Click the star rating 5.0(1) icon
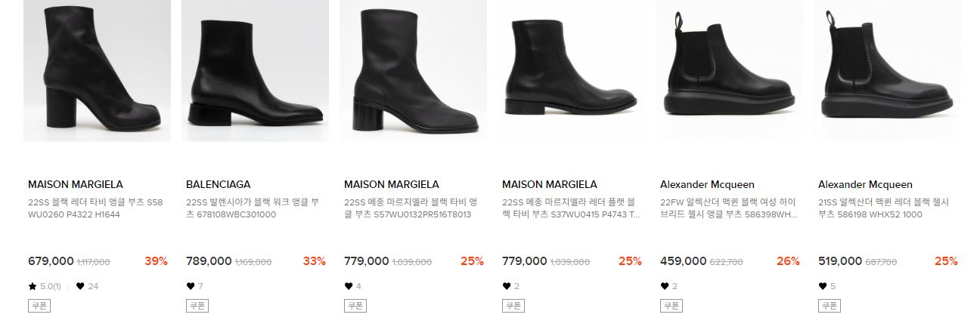 [x=33, y=286]
